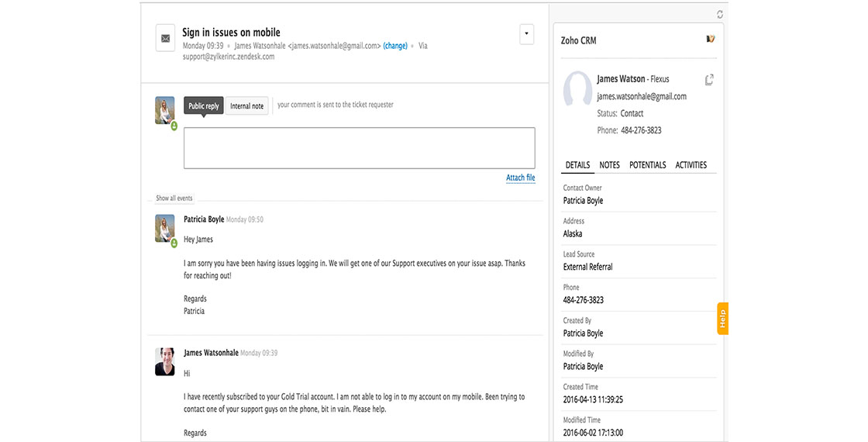Click Status: Contact text

620,113
